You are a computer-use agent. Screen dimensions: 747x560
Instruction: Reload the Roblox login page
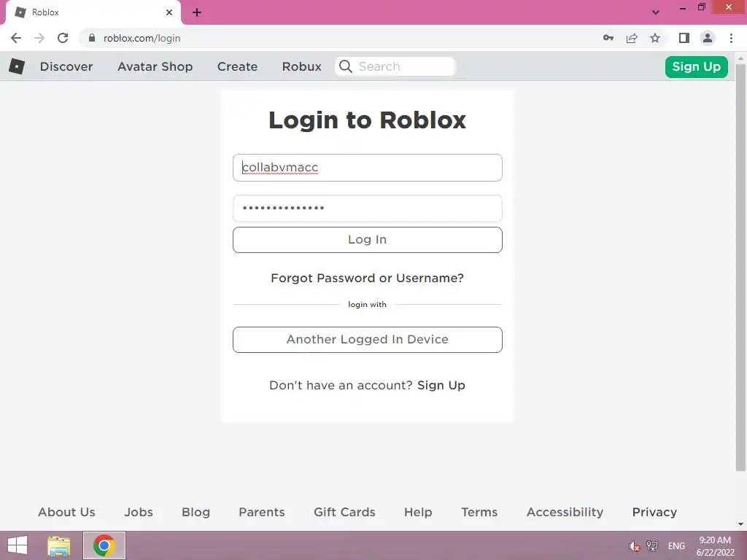(x=63, y=38)
